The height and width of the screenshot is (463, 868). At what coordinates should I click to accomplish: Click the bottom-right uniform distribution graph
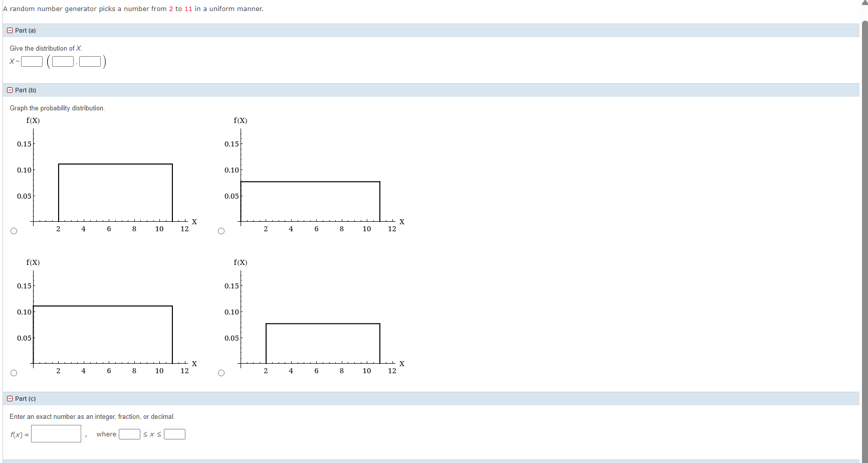pos(314,317)
